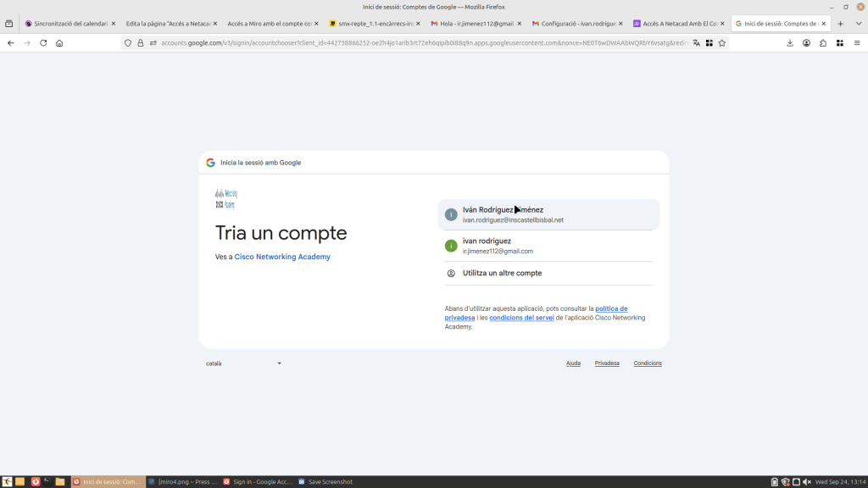
Task: Go to Firefox home page
Action: [x=59, y=42]
